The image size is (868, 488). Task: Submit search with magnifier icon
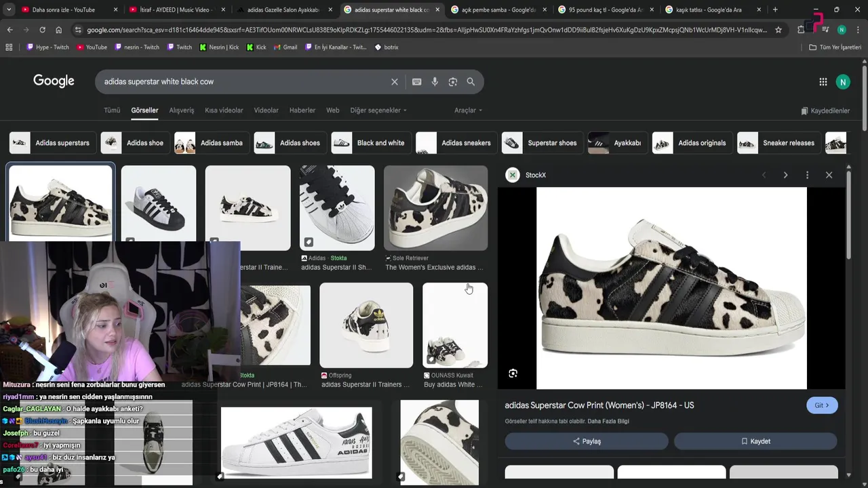click(x=471, y=81)
